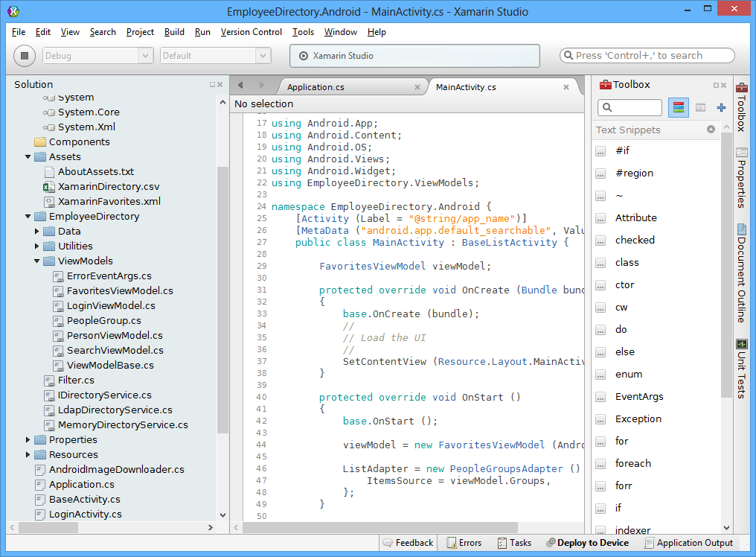Image resolution: width=756 pixels, height=557 pixels.
Task: Select LdapDirectoryService.cs file
Action: point(115,410)
